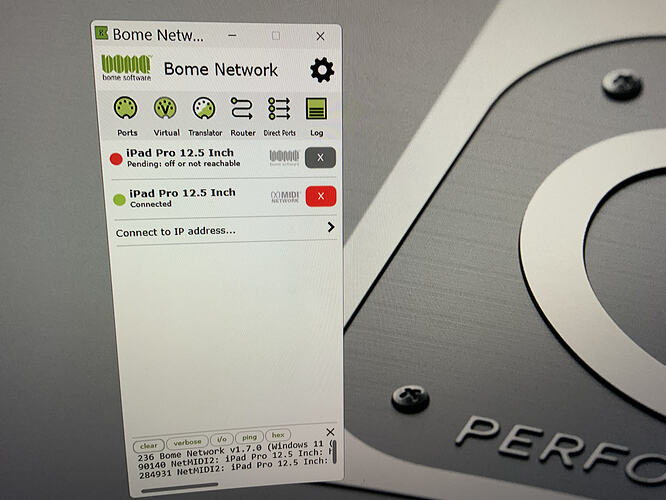Click the Bome Network title bar app icon
The width and height of the screenshot is (666, 500).
101,33
